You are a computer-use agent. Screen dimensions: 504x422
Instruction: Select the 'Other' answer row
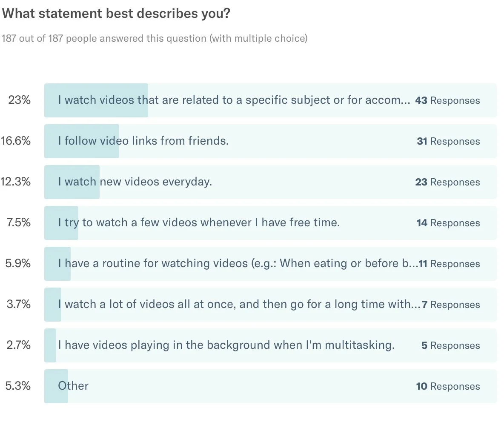(271, 386)
